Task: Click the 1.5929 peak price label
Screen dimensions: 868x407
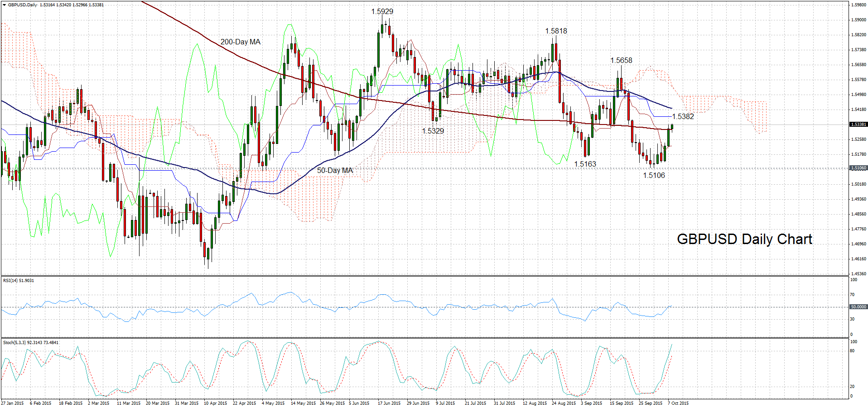Action: point(382,12)
